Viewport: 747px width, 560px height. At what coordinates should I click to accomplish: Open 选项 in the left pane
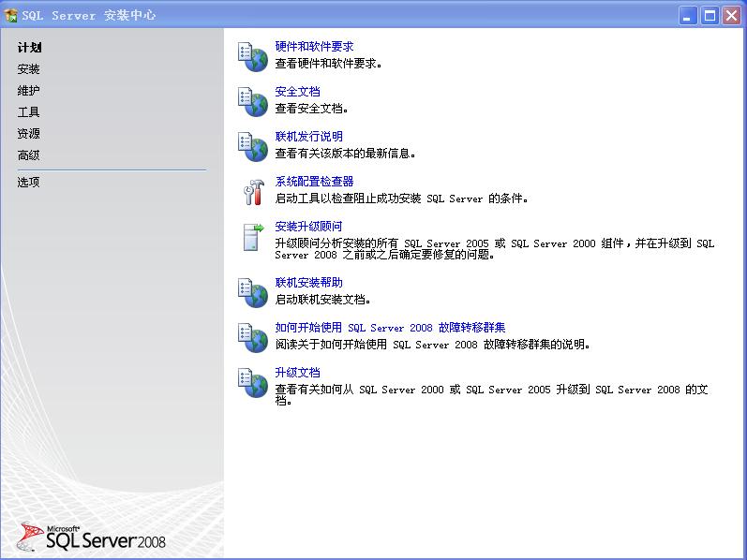[x=29, y=183]
